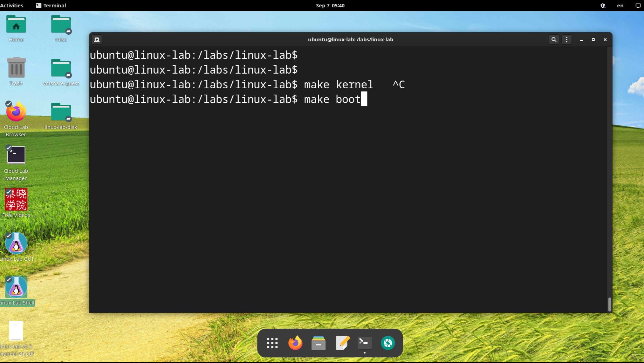Click the terminal prompt after 'make boot'
644x363 pixels.
point(365,99)
